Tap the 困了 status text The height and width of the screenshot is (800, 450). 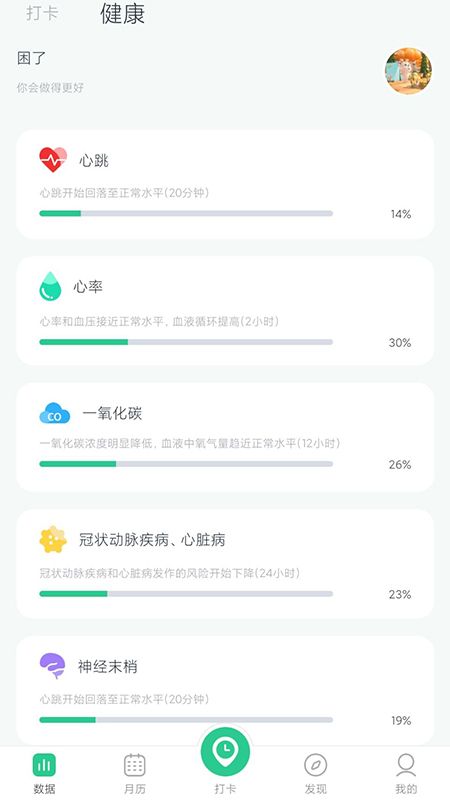click(32, 59)
